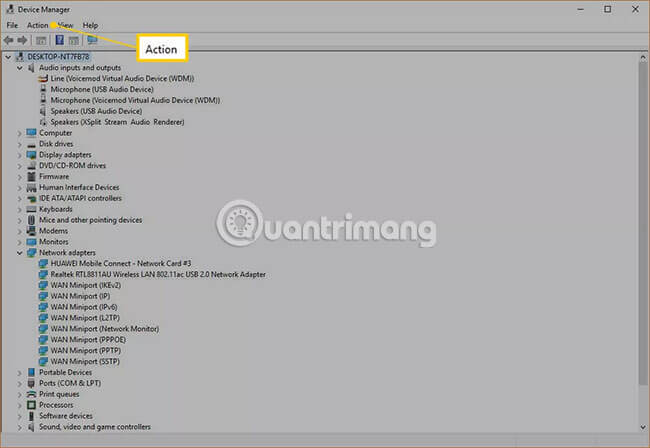Click the Modems category icon
Viewport: 650px width, 448px height.
tap(31, 231)
